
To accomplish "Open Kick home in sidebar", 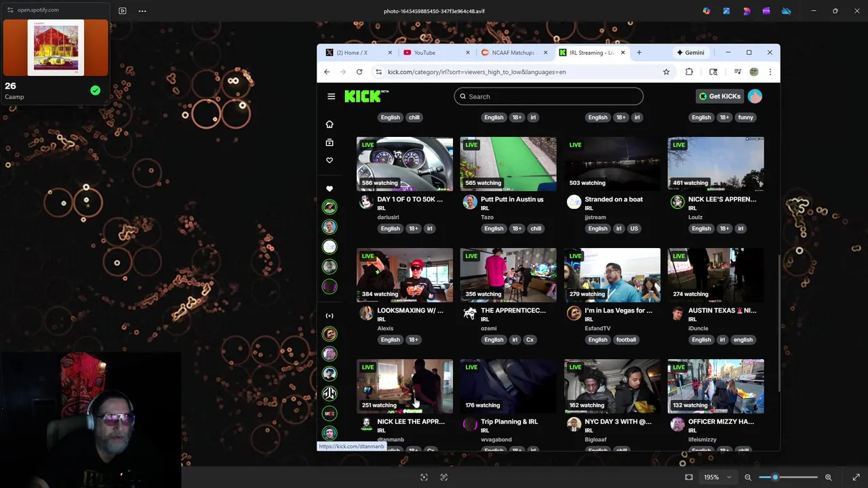I will click(x=330, y=125).
